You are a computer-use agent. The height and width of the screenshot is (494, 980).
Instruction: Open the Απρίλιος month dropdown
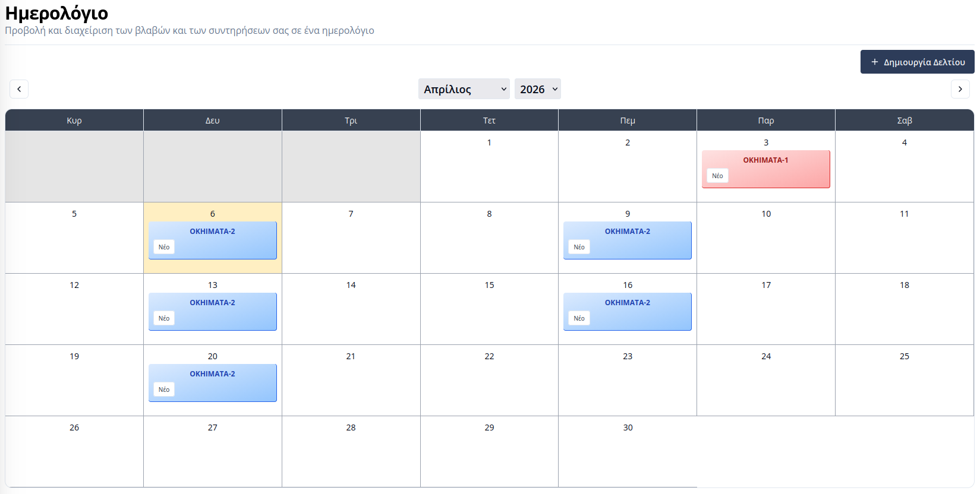[464, 88]
